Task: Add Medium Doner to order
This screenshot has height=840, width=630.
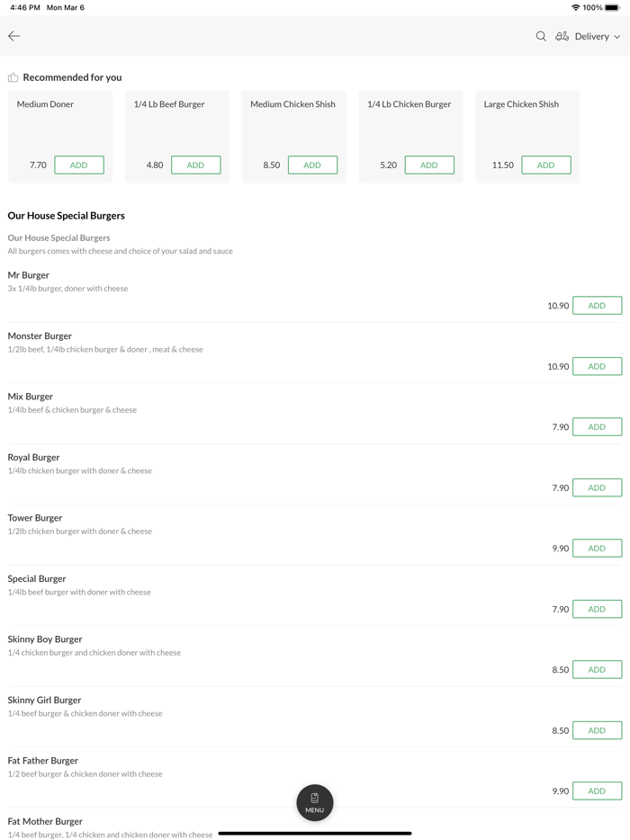Action: click(x=79, y=165)
